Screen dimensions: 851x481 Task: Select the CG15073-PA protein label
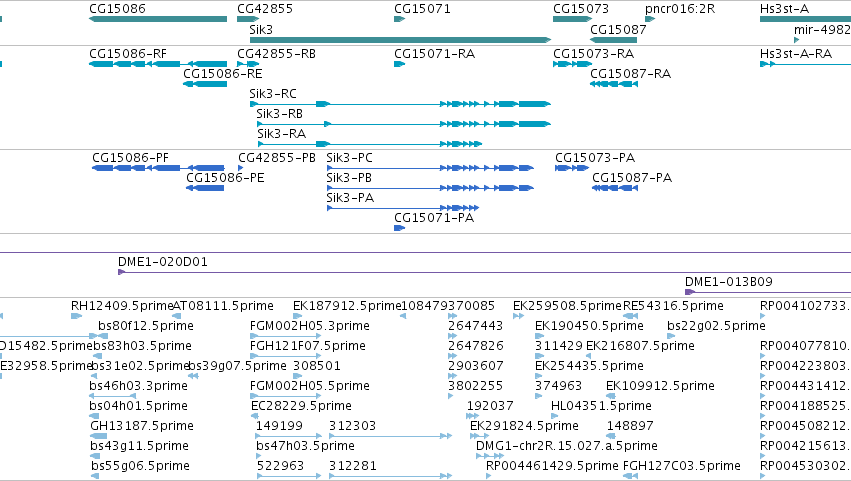pos(595,158)
